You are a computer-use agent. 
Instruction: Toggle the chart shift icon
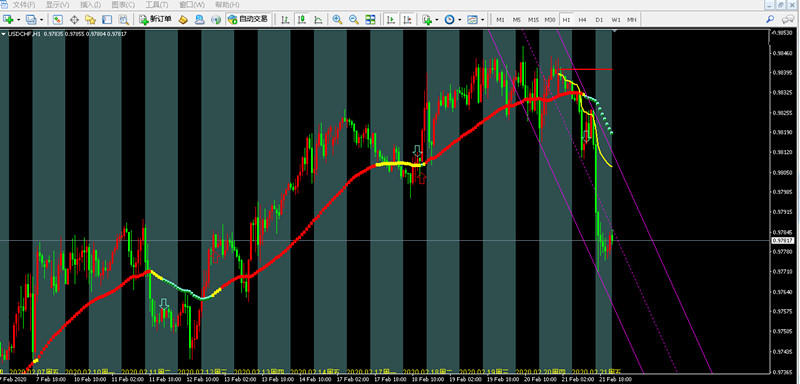407,19
